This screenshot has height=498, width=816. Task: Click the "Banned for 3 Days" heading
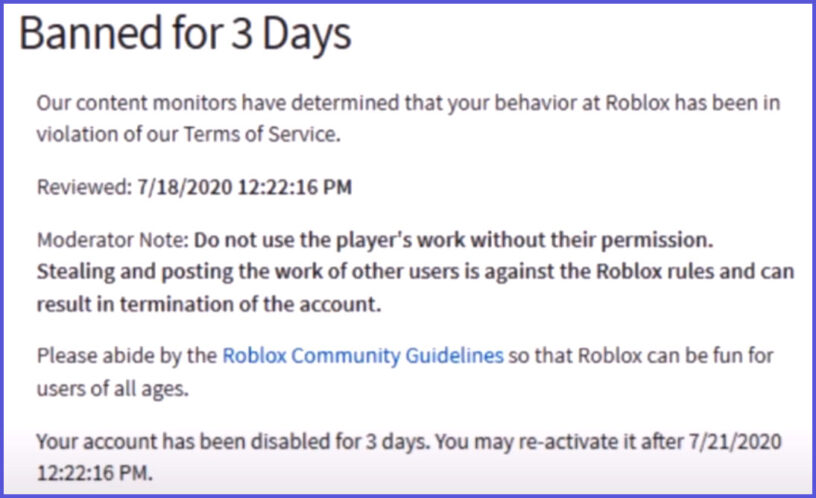(x=185, y=34)
